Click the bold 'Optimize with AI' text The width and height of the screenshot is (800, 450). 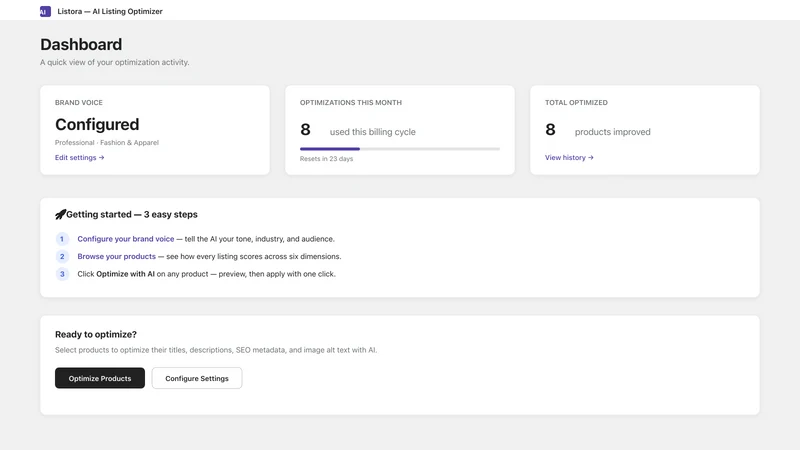pos(126,274)
